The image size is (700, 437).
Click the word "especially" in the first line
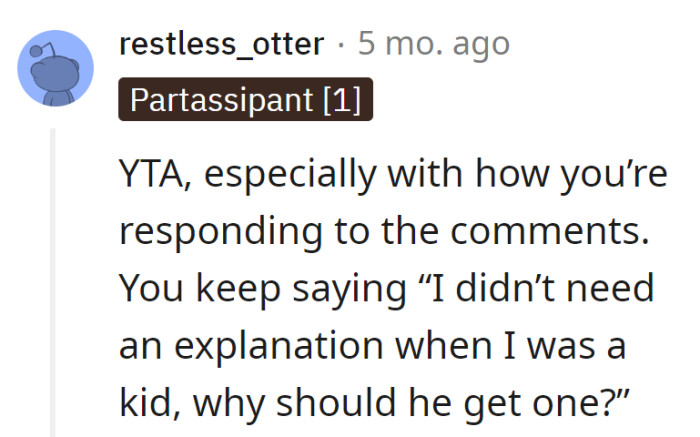point(293,174)
